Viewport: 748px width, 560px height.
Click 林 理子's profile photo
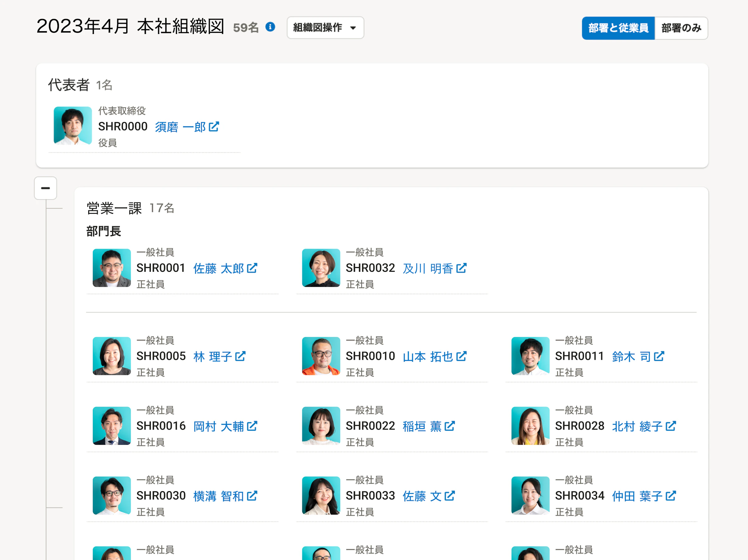tap(112, 356)
